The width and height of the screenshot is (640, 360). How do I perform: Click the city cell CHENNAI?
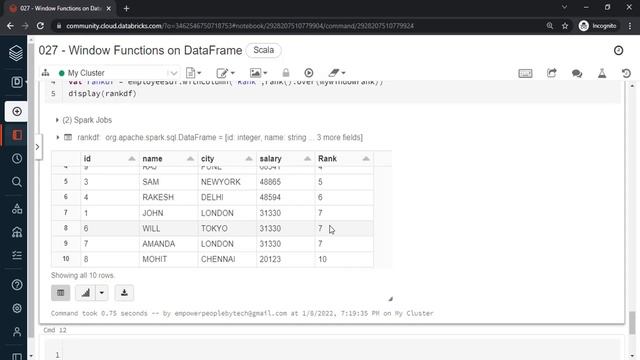(227, 260)
